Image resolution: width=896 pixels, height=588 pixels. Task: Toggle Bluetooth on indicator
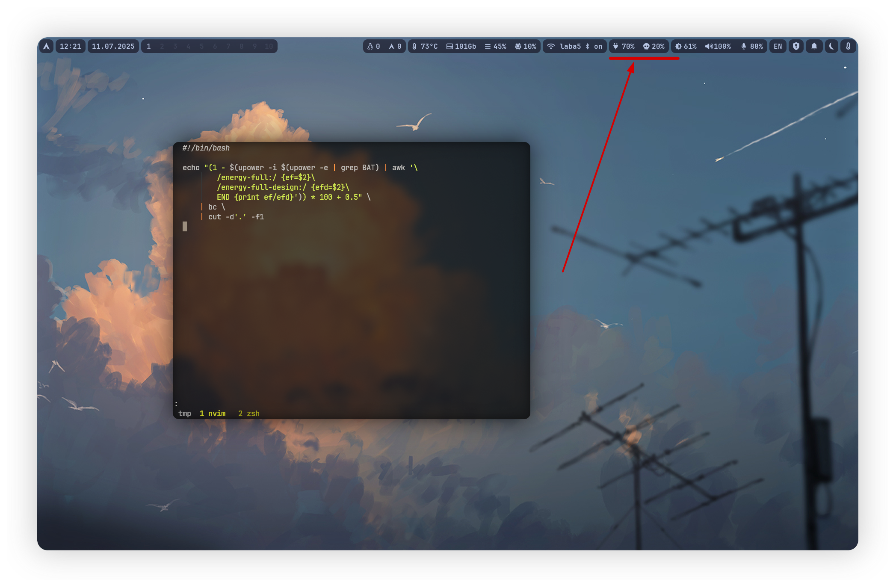pyautogui.click(x=594, y=46)
